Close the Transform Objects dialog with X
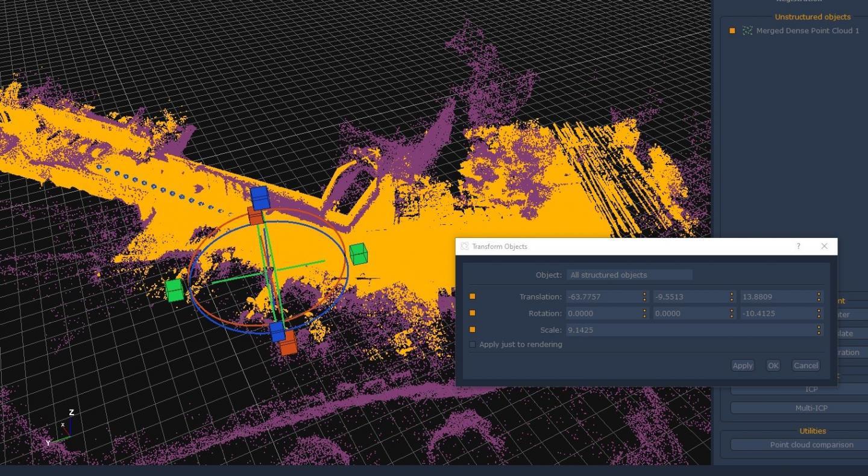This screenshot has height=476, width=868. [x=825, y=246]
